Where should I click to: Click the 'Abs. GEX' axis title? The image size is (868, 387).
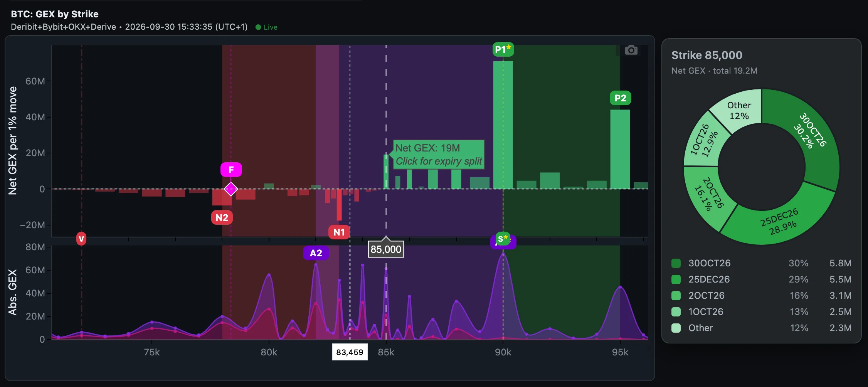tap(13, 292)
